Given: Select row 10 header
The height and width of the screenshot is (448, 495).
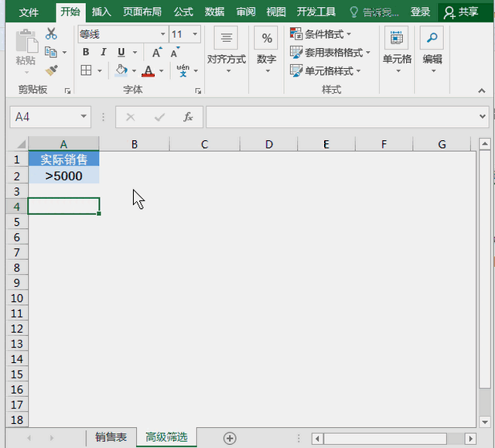Looking at the screenshot, I should 17,298.
